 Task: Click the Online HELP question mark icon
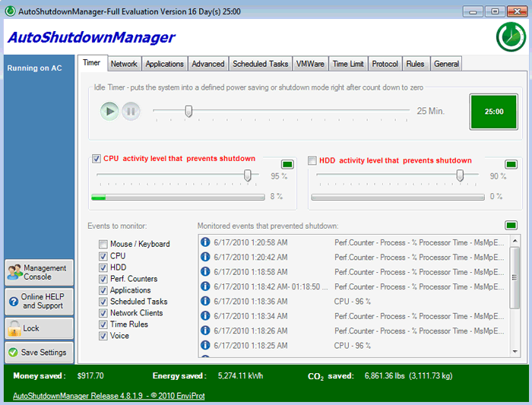(x=14, y=301)
